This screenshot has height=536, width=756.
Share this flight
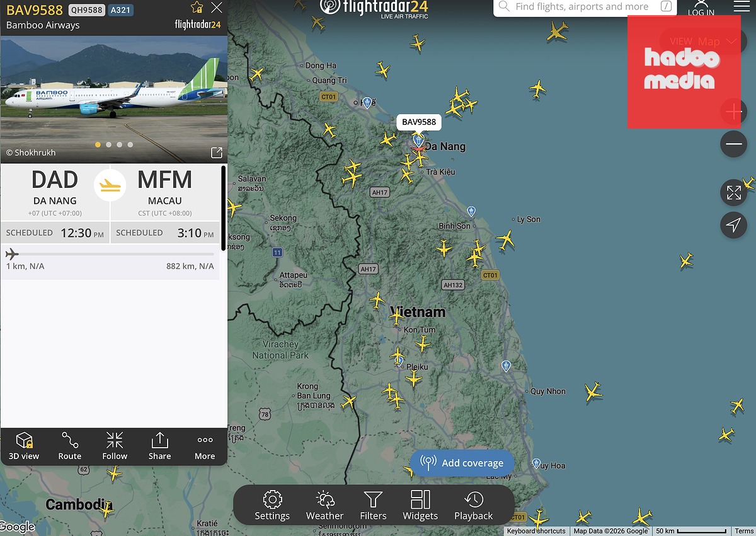[159, 446]
